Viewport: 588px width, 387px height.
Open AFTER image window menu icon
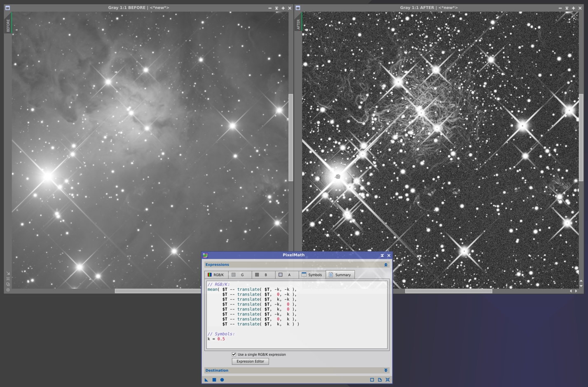click(x=298, y=8)
